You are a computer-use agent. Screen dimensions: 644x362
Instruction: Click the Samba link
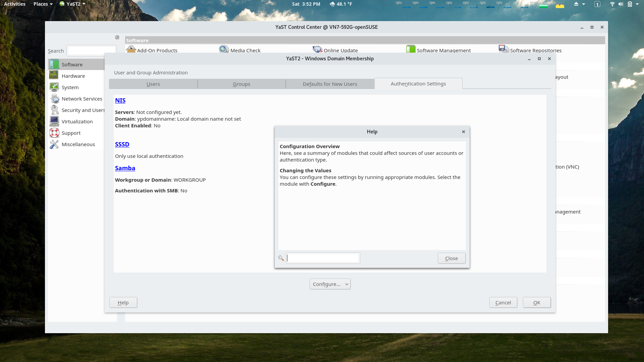click(125, 168)
